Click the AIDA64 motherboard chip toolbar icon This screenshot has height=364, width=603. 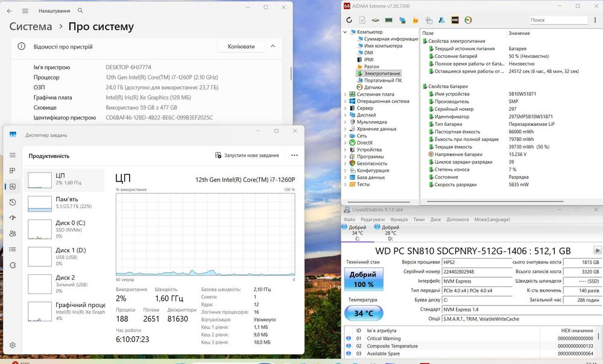[x=375, y=20]
